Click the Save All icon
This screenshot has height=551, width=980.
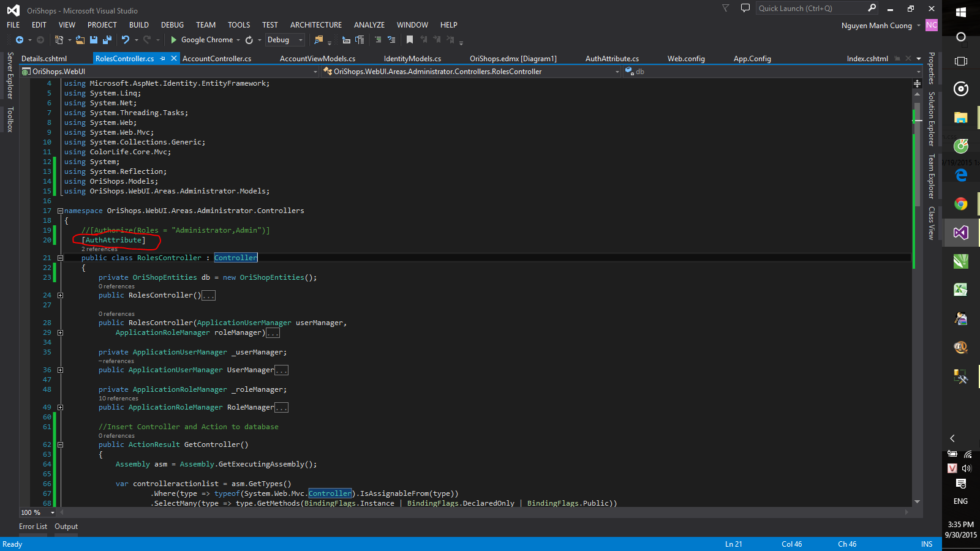[x=107, y=40]
